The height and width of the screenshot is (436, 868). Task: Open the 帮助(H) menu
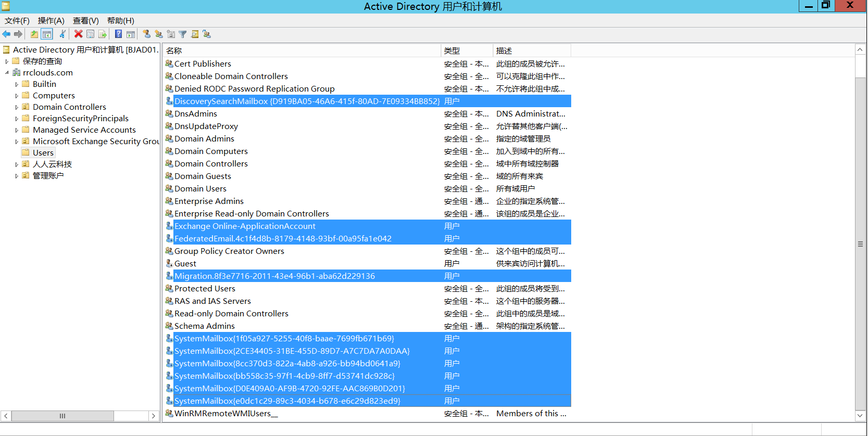click(121, 20)
